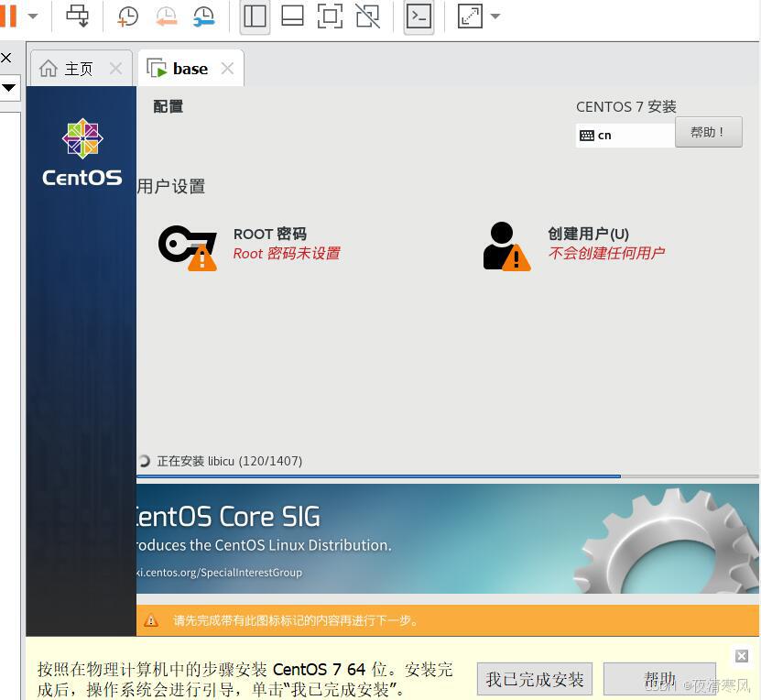
Task: Click the install progress spinner icon
Action: tap(144, 461)
